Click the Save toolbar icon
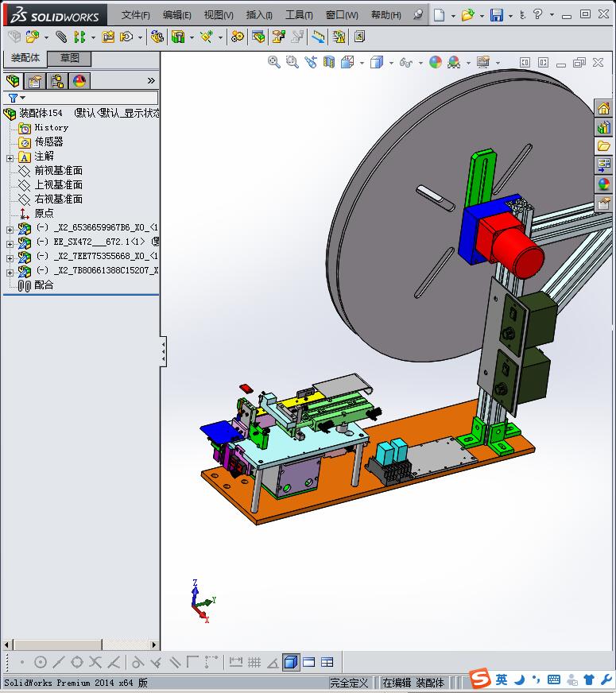The height and width of the screenshot is (693, 616). click(x=497, y=15)
